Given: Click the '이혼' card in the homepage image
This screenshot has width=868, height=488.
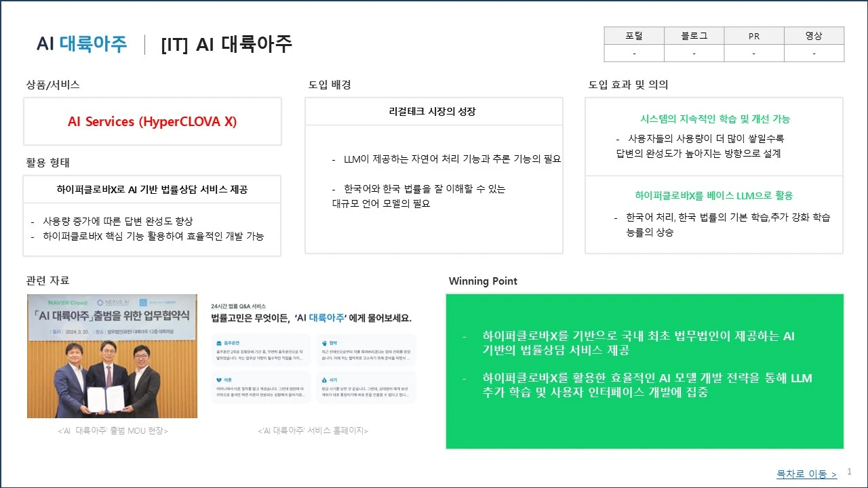Looking at the screenshot, I should click(x=260, y=387).
